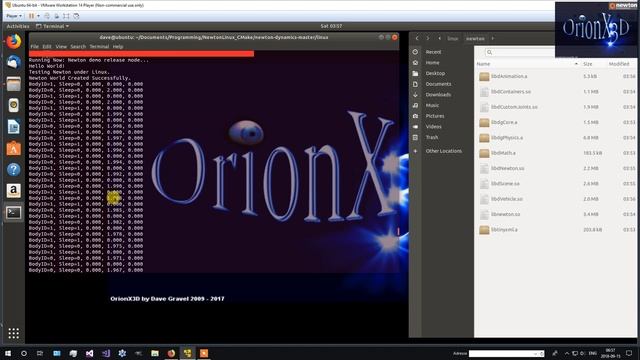Image resolution: width=640 pixels, height=360 pixels.
Task: Open Recent in Files sidebar
Action: 433,52
